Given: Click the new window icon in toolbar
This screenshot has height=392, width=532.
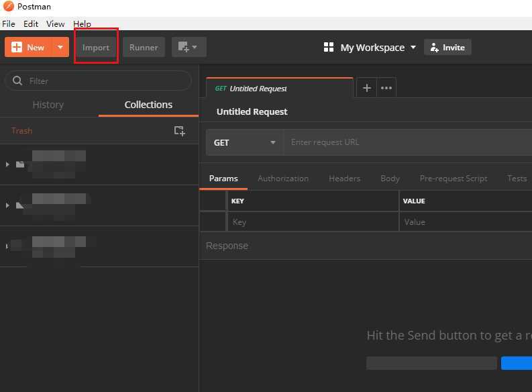Looking at the screenshot, I should [x=183, y=47].
